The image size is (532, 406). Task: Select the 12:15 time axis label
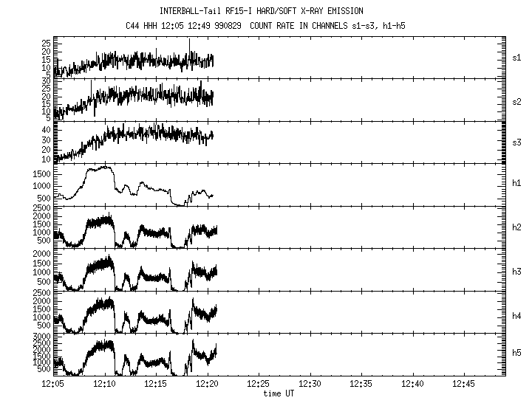(156, 385)
